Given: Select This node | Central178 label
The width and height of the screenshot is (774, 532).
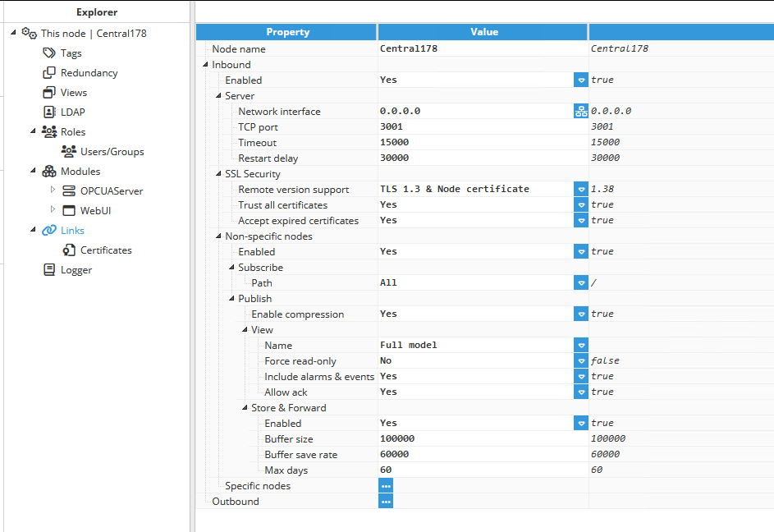Looking at the screenshot, I should tap(94, 34).
